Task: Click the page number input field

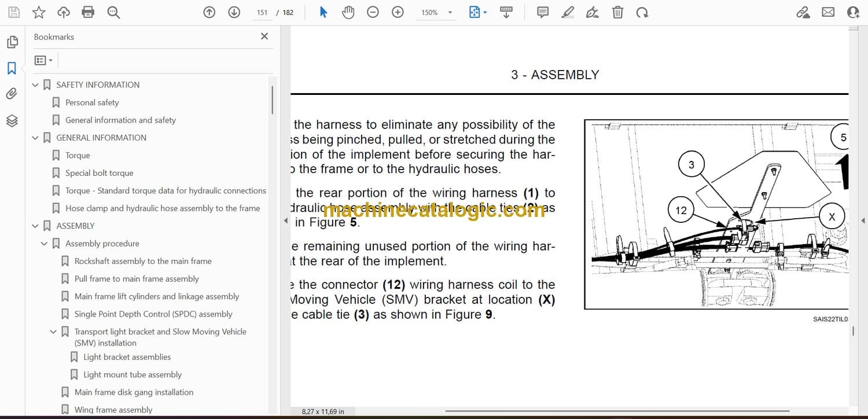Action: coord(262,12)
